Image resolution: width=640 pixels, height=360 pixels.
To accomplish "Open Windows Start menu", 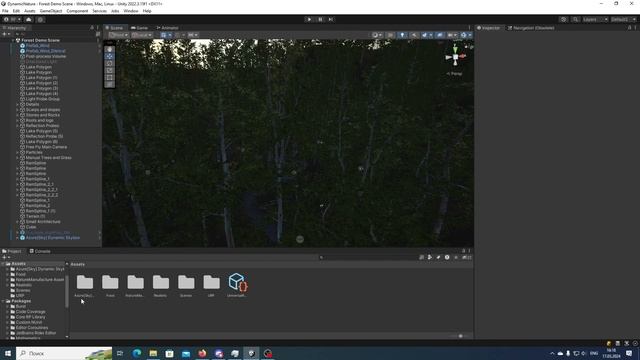I will [x=7, y=353].
